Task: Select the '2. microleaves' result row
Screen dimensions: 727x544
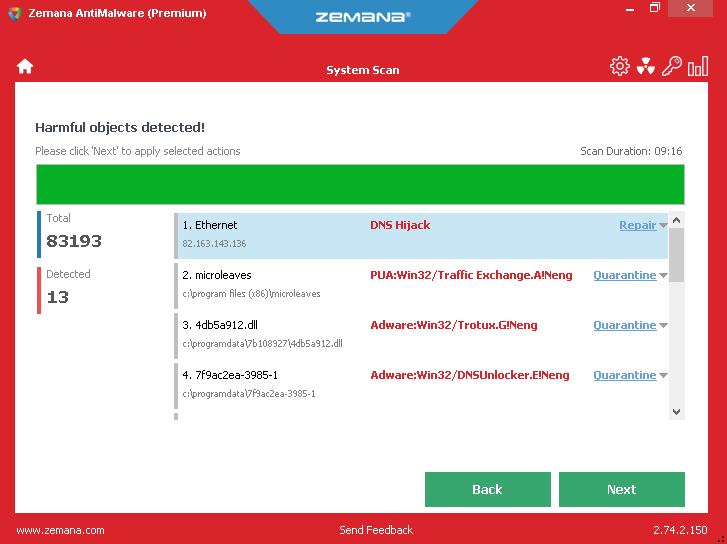Action: tap(421, 286)
